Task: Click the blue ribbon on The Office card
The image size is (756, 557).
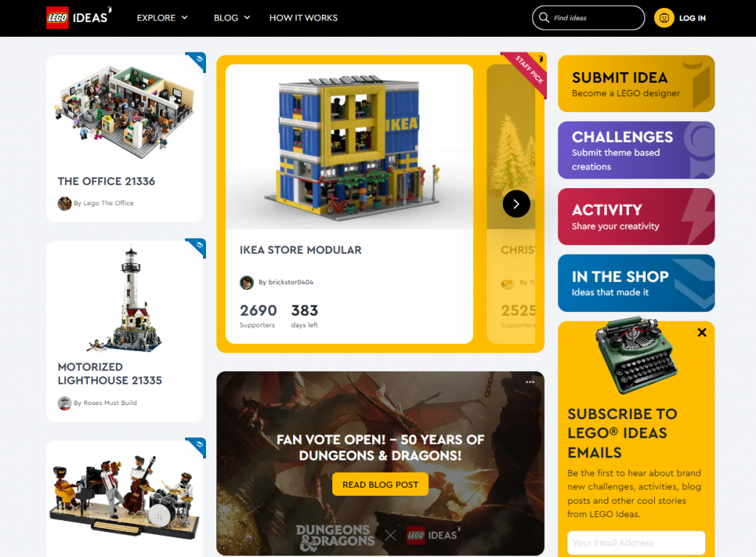Action: click(196, 62)
